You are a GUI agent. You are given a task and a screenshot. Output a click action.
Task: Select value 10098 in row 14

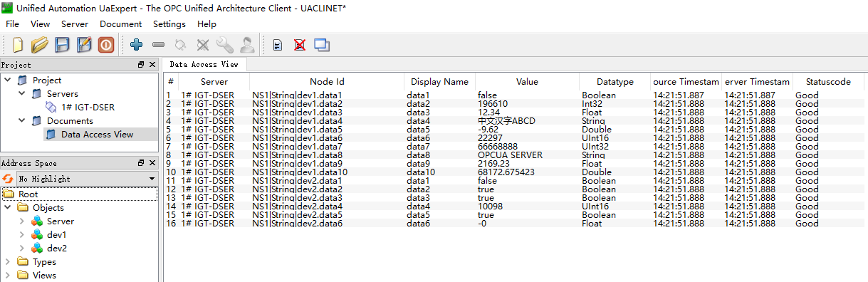click(x=490, y=207)
